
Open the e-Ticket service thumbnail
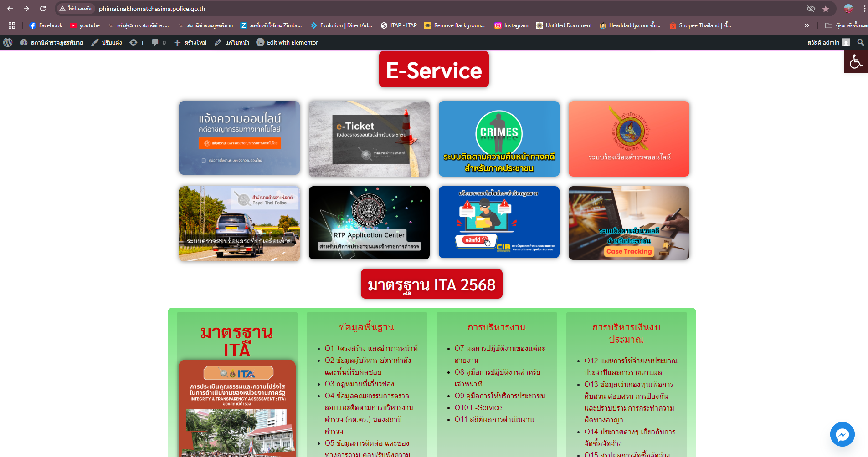pos(369,139)
